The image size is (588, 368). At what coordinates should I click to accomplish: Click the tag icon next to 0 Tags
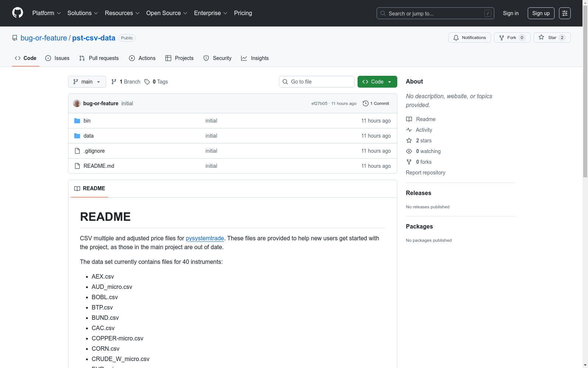[x=147, y=82]
